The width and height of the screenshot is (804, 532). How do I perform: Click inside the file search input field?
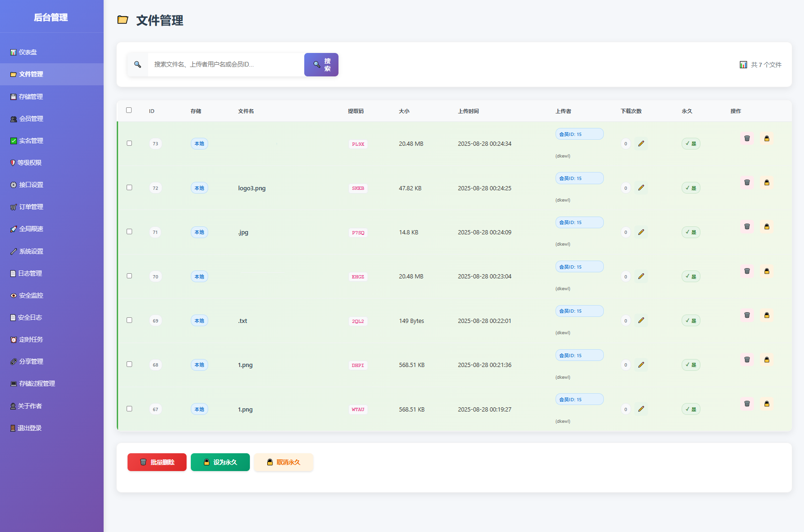[x=225, y=64]
